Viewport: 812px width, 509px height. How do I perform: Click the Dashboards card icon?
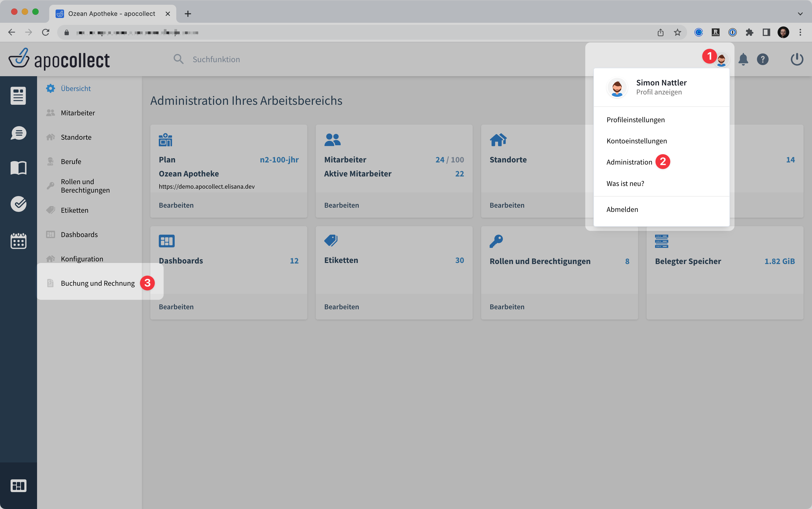pos(167,241)
